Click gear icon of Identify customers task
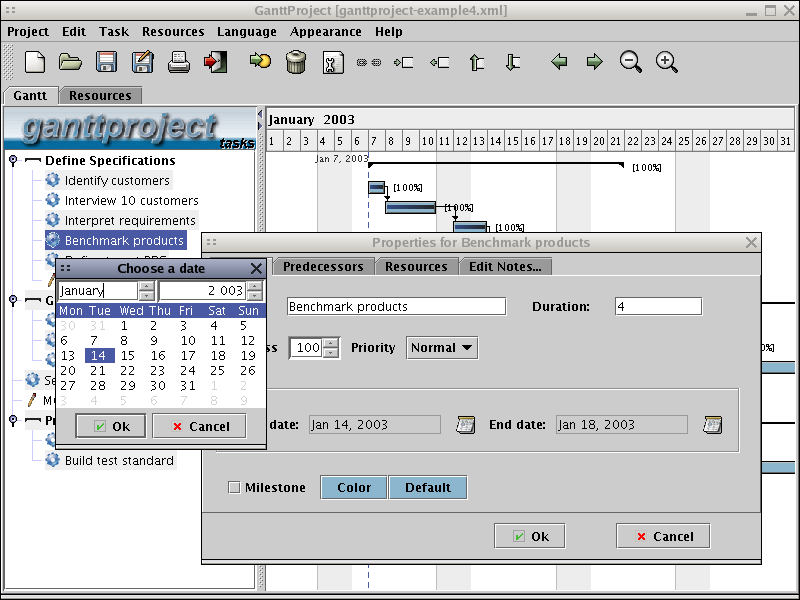Screen dimensions: 800x600 click(53, 180)
